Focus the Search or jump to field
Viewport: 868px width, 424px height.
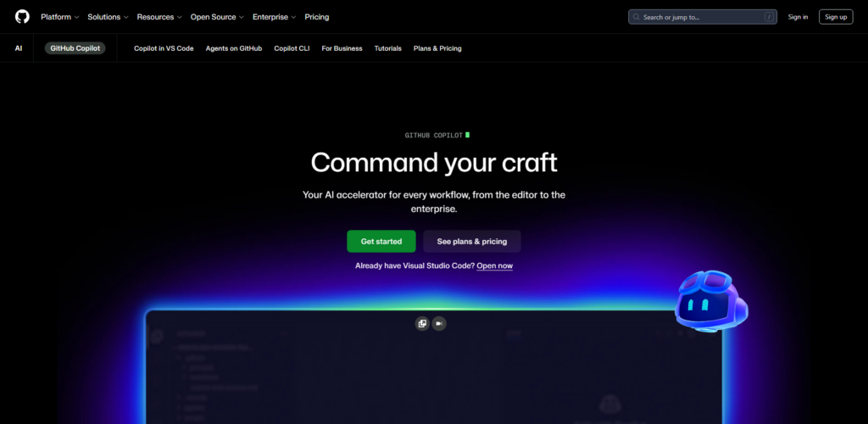click(703, 17)
